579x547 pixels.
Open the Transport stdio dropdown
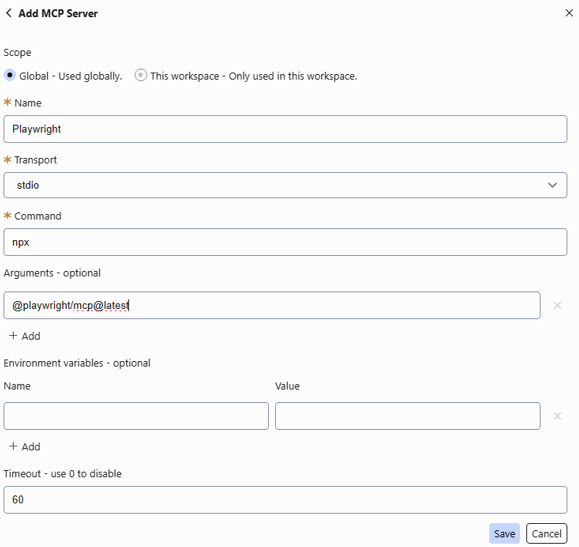pyautogui.click(x=285, y=185)
